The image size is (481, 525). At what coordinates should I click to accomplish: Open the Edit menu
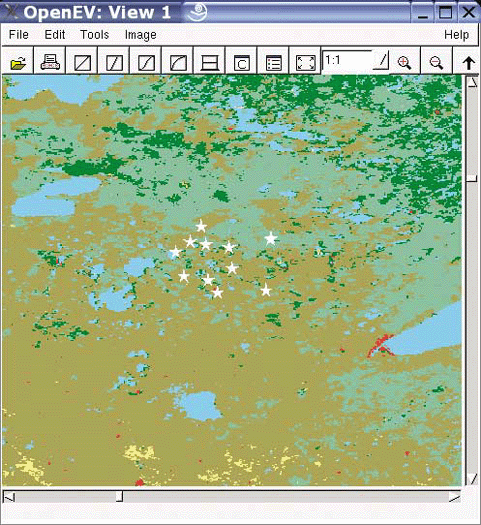pos(55,34)
